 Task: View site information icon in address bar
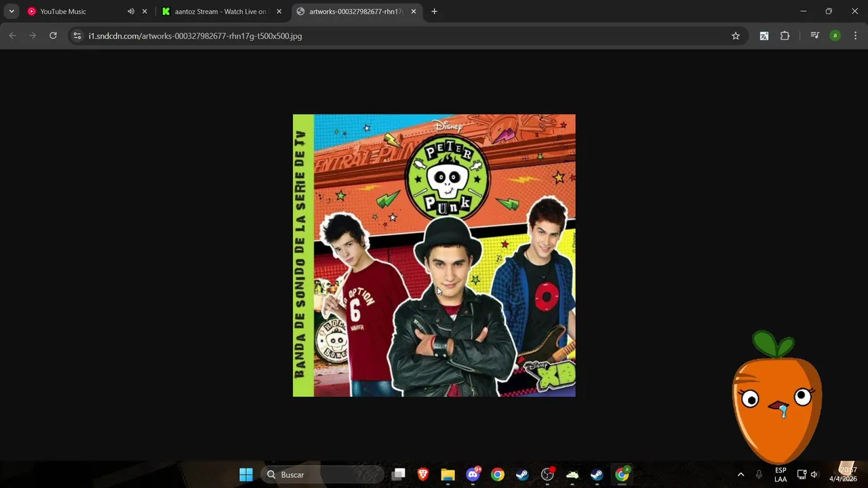click(x=77, y=36)
